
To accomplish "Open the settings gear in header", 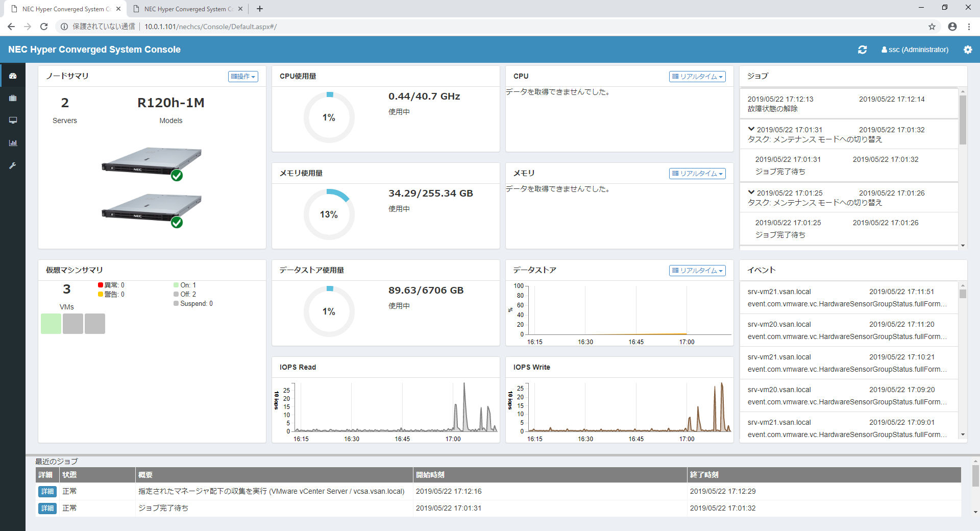I will tap(968, 50).
